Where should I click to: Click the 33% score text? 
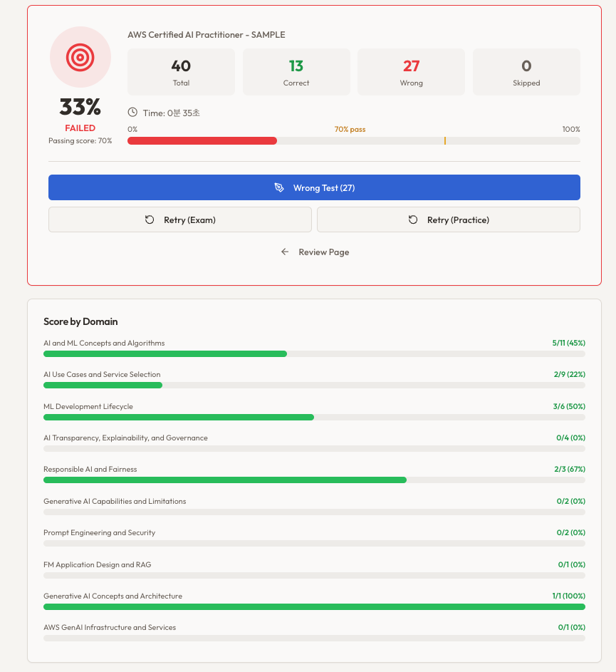pyautogui.click(x=80, y=107)
